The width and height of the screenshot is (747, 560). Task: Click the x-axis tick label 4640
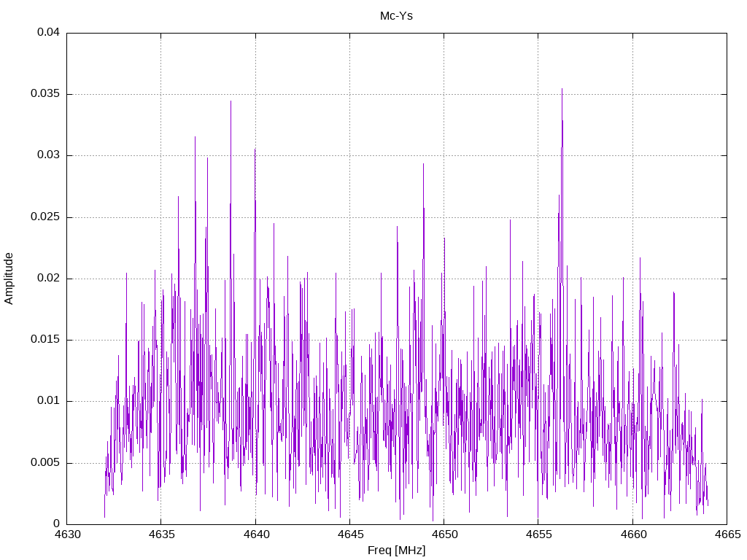pos(256,534)
